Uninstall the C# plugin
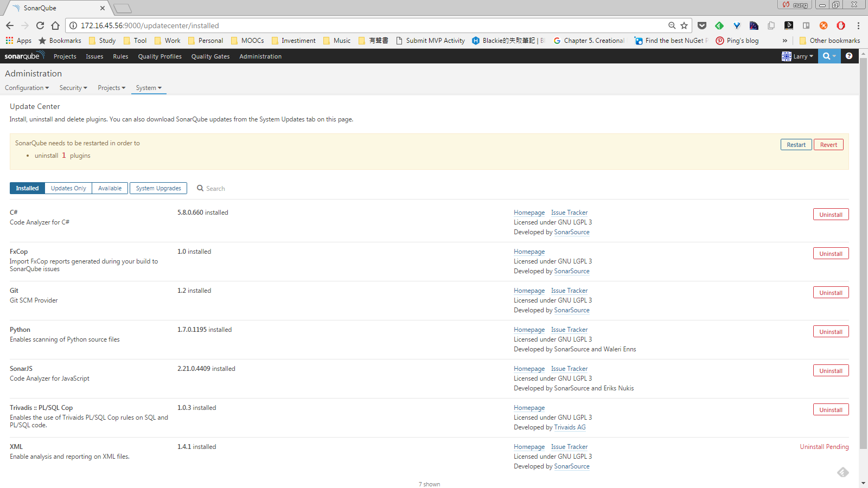Image resolution: width=868 pixels, height=488 pixels. click(x=831, y=215)
